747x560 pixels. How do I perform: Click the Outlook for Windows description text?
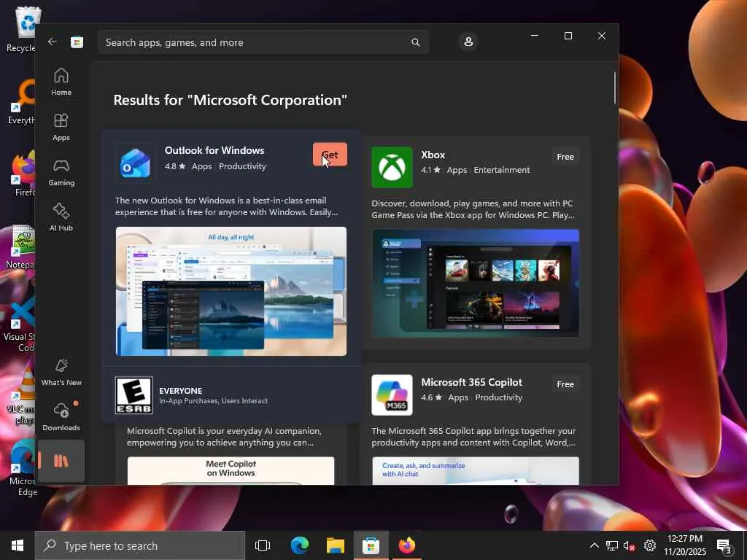tap(227, 206)
